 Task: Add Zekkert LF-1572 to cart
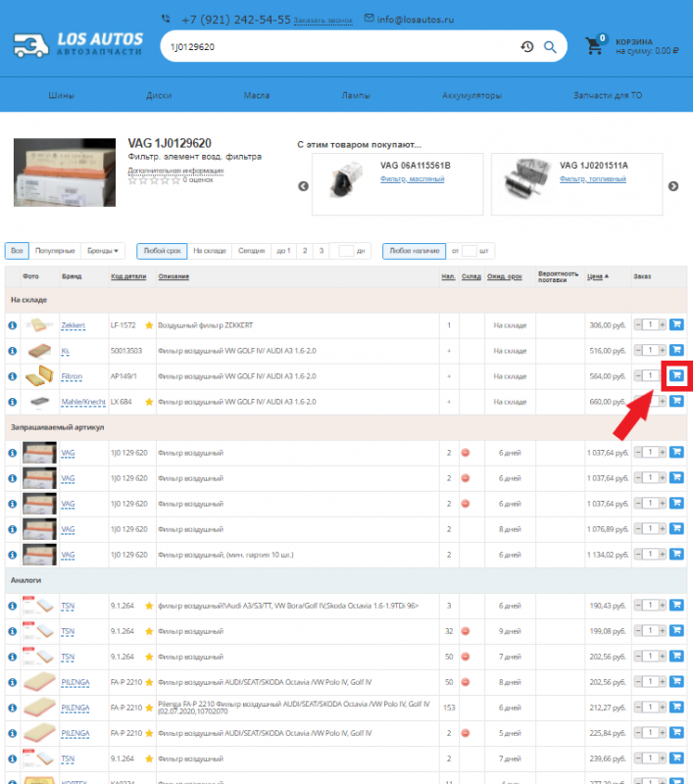[676, 324]
